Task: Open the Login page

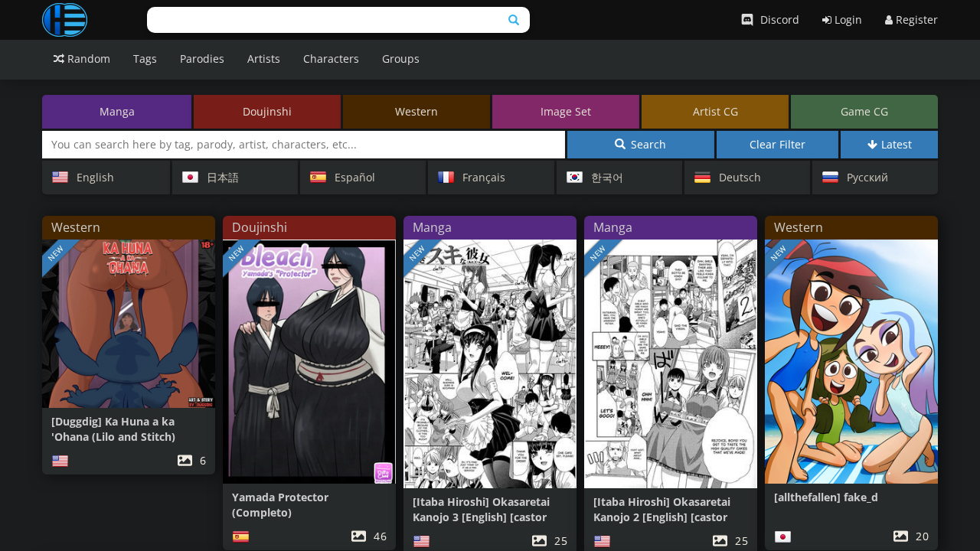Action: pyautogui.click(x=842, y=20)
